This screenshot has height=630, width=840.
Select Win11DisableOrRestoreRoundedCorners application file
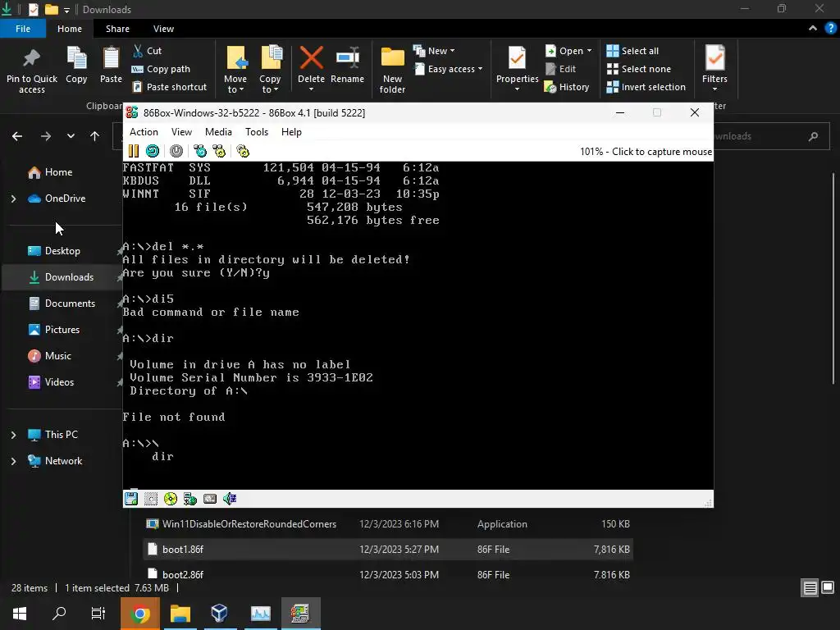[x=388, y=524]
